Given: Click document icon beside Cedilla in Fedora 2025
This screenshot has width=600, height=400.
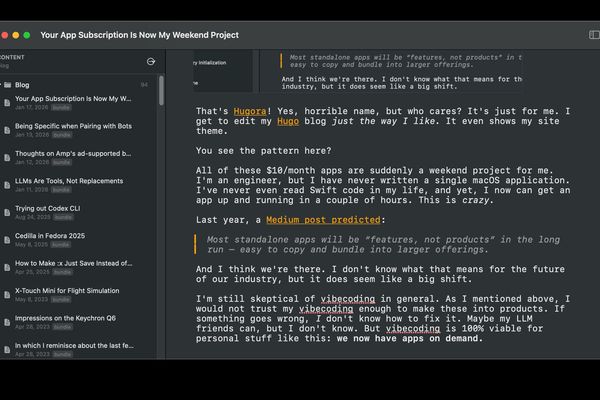Looking at the screenshot, I should (7, 240).
